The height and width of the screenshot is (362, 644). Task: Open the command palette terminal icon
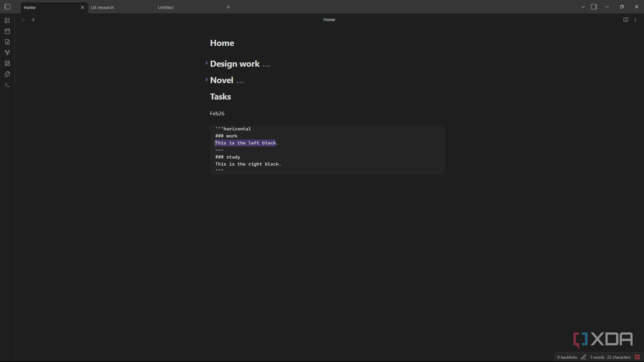tap(7, 85)
